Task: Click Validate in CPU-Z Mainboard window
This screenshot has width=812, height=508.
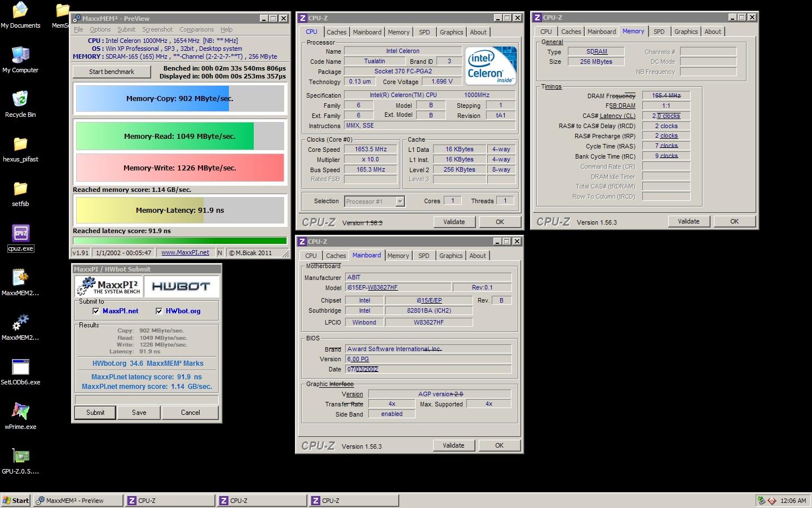Action: coord(453,445)
